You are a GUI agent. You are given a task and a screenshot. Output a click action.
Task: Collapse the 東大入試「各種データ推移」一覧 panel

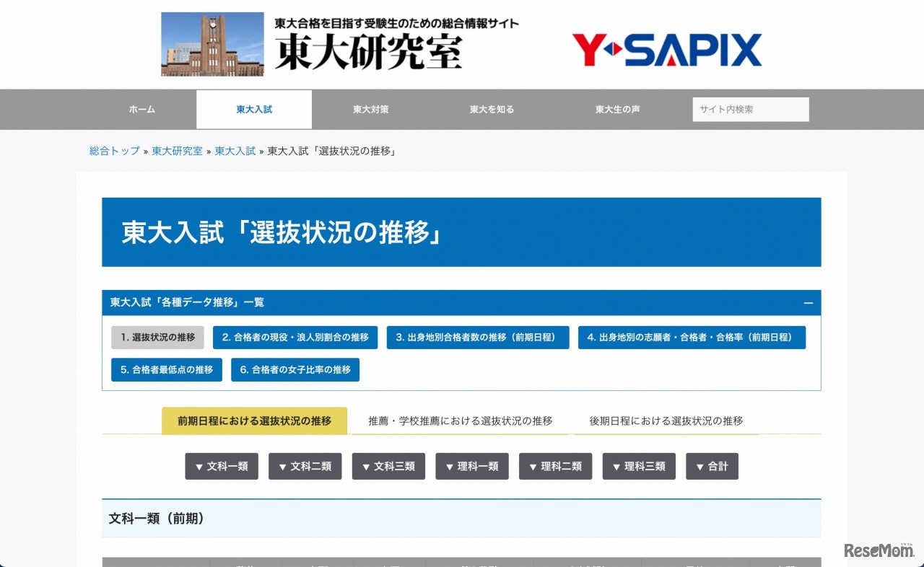tap(808, 302)
